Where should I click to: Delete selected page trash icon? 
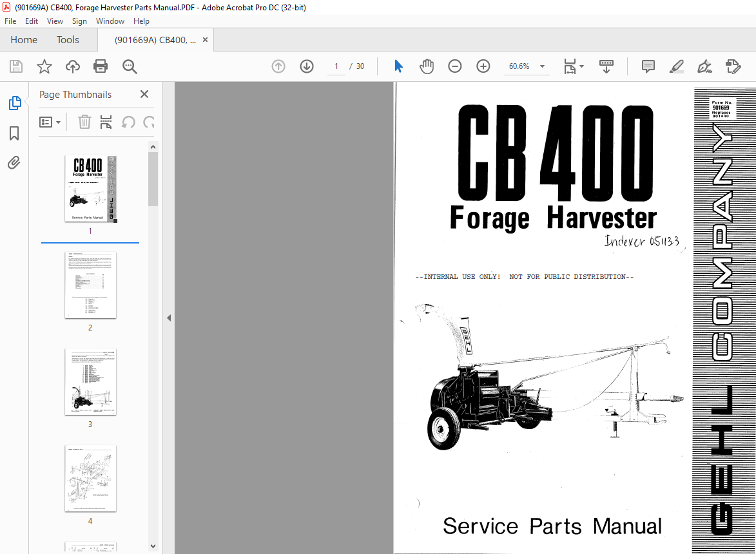click(x=84, y=122)
